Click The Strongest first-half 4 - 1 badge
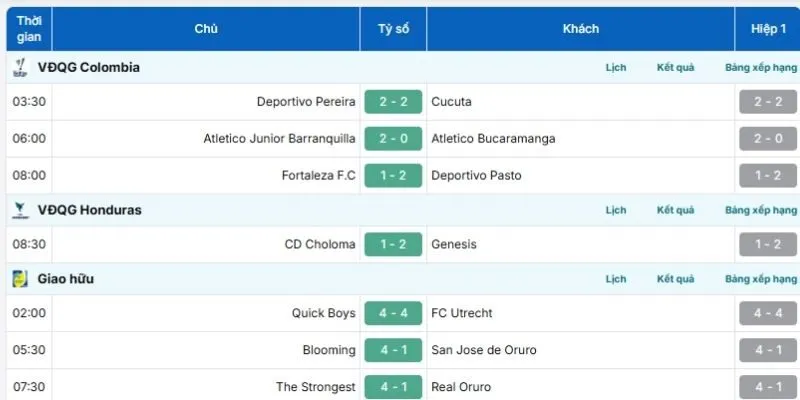This screenshot has width=800, height=400. click(x=768, y=386)
